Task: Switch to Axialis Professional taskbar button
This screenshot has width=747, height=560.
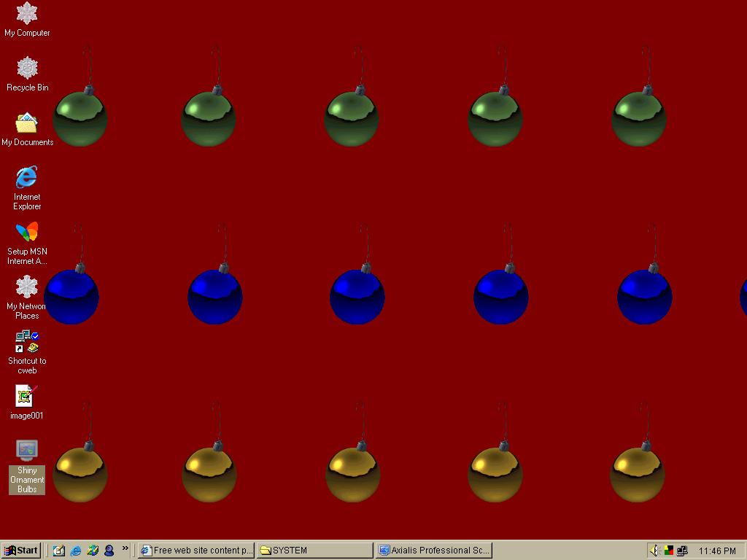Action: (x=433, y=551)
